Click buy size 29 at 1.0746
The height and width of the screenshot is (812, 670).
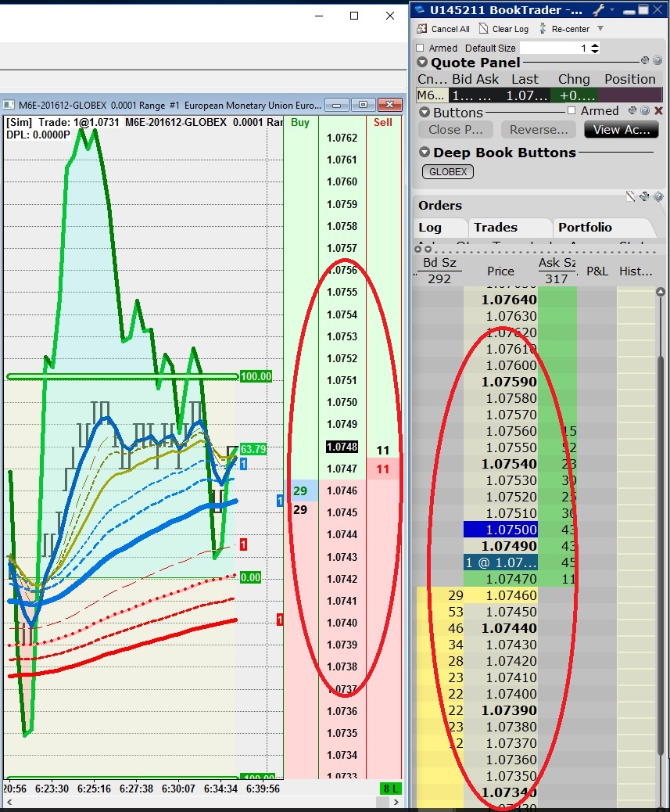pos(300,490)
